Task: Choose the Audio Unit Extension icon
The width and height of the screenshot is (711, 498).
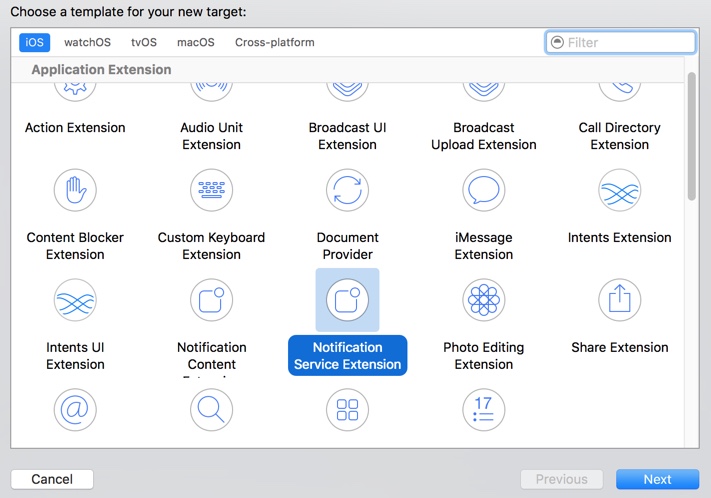Action: (211, 92)
